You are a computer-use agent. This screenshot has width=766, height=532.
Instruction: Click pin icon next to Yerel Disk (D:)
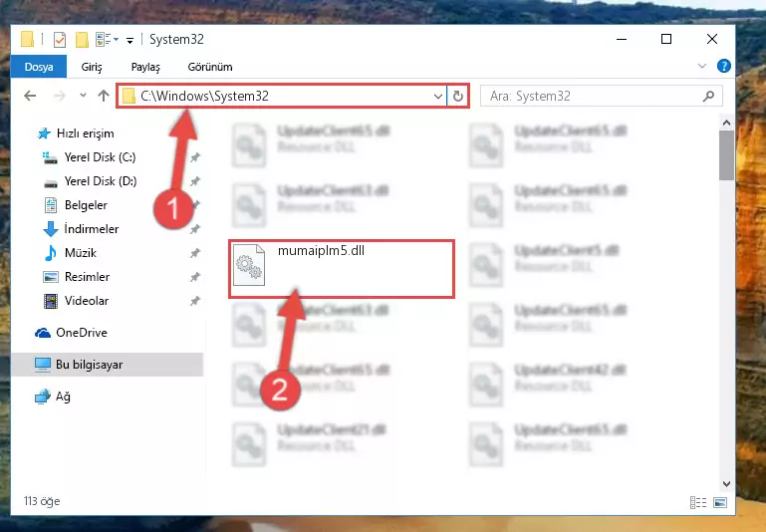pos(195,181)
